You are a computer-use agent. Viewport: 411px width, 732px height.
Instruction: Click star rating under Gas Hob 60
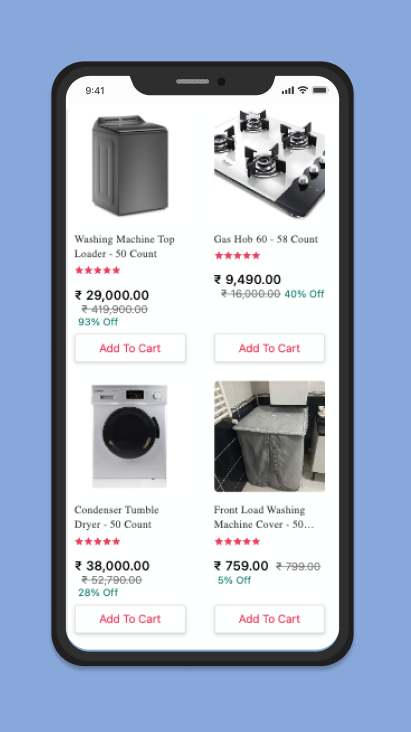pos(237,255)
